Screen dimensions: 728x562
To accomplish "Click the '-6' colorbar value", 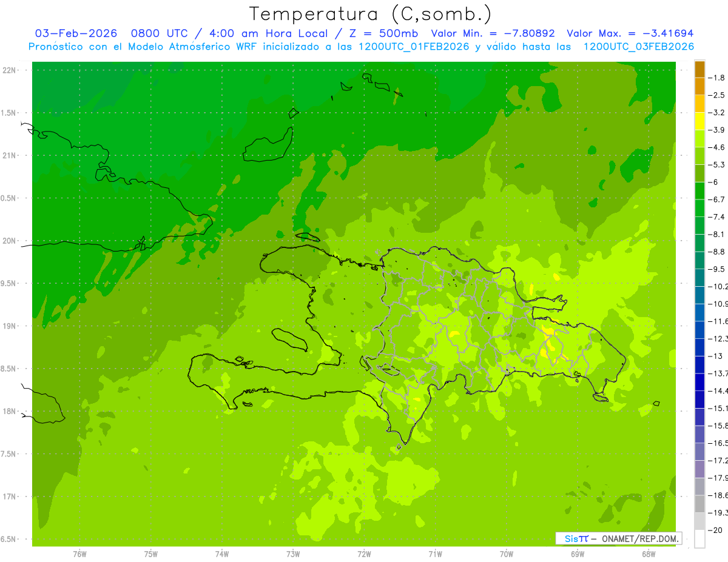I will [x=715, y=182].
